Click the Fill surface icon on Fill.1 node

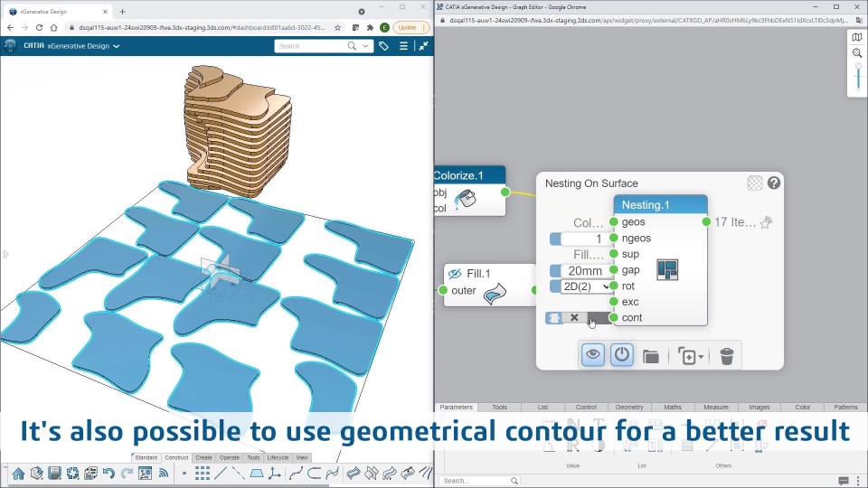[x=495, y=294]
